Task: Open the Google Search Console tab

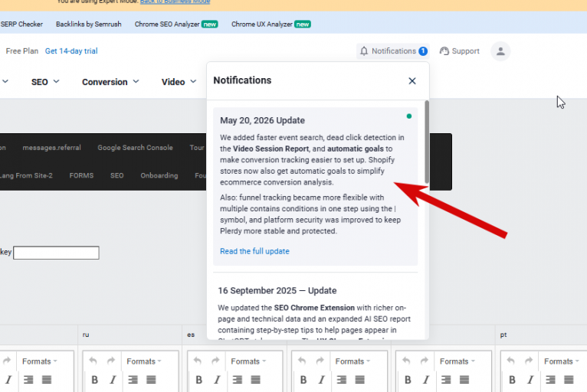Action: pos(135,148)
